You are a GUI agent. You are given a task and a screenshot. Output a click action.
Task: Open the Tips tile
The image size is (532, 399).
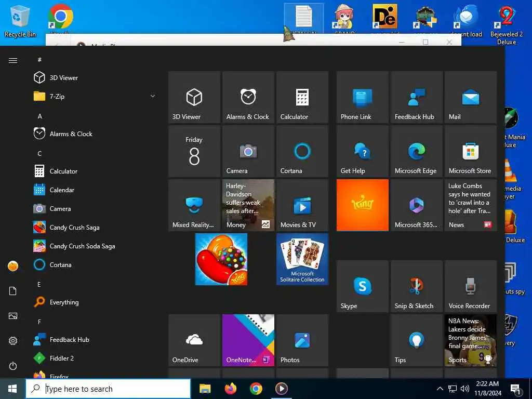(416, 340)
